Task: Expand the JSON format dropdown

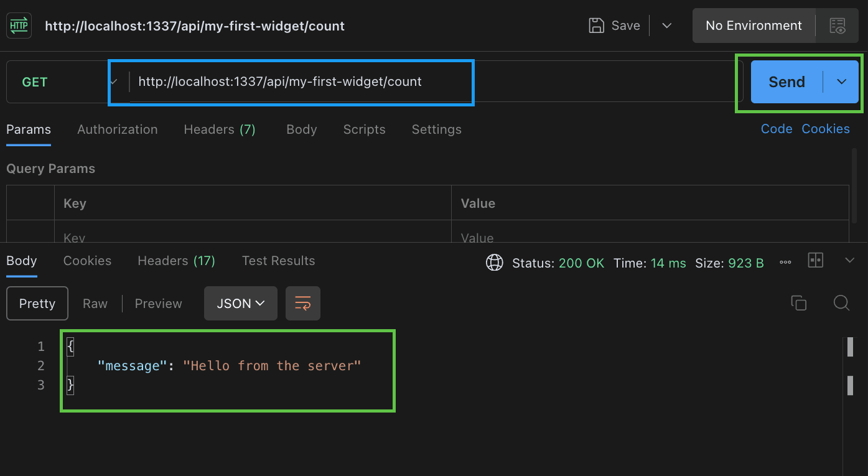Action: coord(241,304)
